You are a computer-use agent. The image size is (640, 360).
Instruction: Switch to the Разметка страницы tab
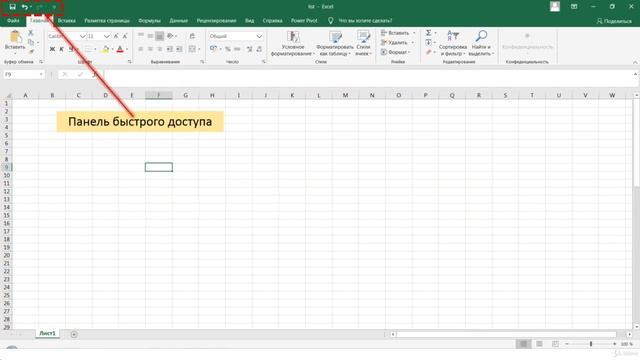[107, 20]
